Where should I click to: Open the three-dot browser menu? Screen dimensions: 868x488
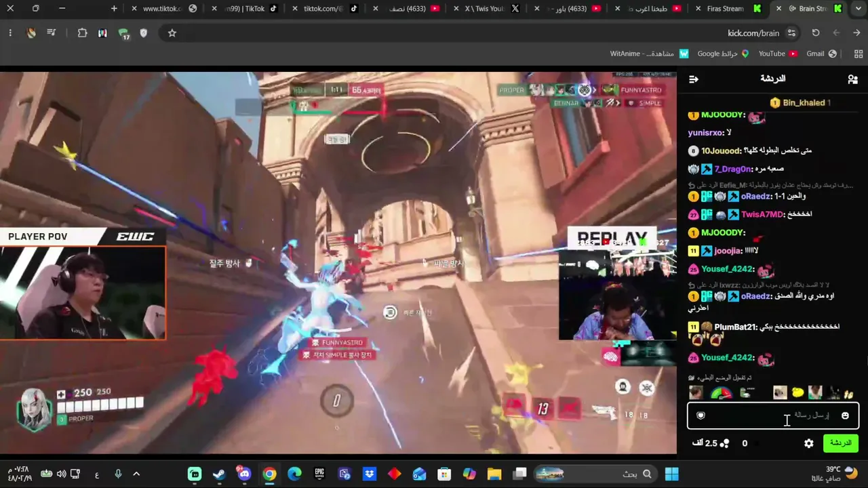pos(10,33)
